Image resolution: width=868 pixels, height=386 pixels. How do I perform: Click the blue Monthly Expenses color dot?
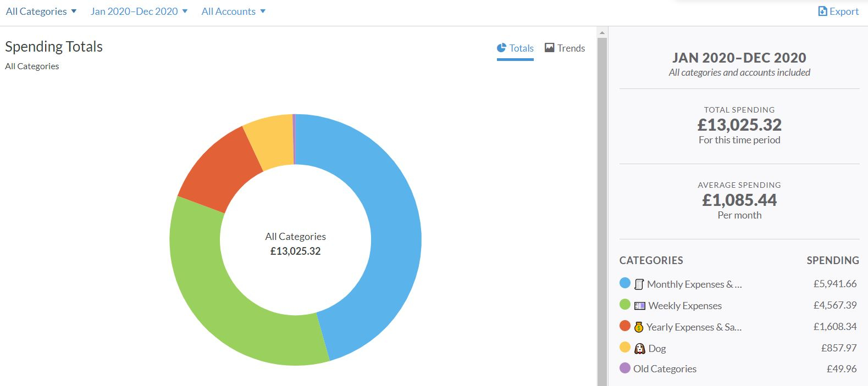[x=625, y=283]
